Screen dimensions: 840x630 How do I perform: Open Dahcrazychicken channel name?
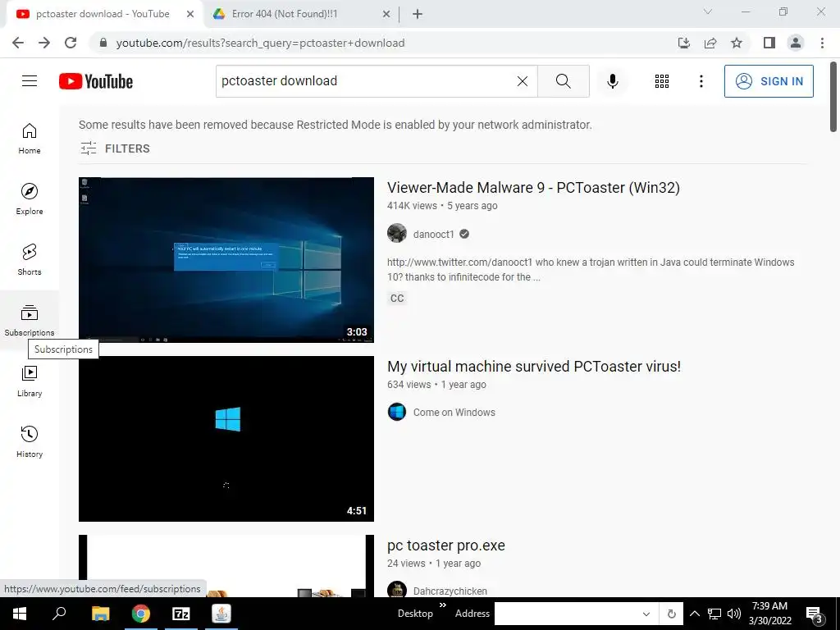(x=450, y=591)
